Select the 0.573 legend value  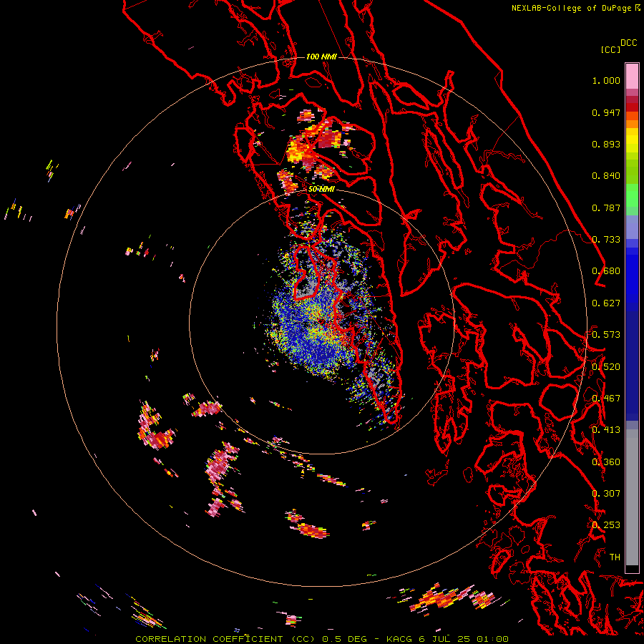click(606, 335)
